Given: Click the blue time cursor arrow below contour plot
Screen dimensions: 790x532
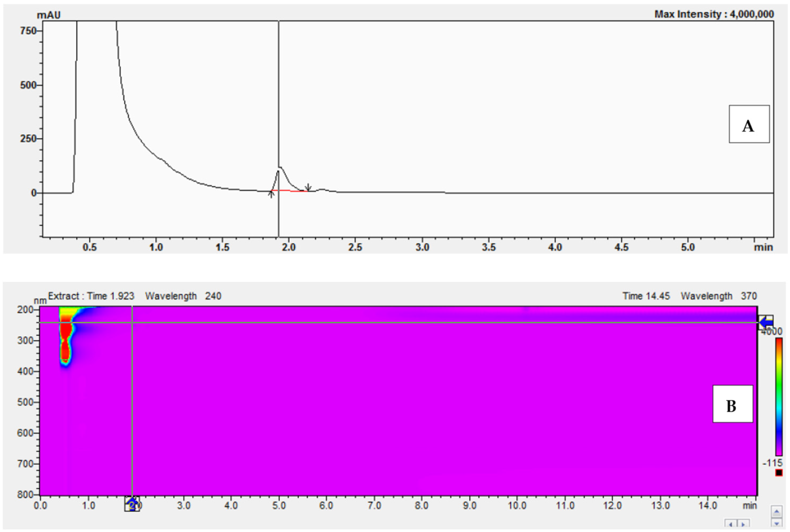Looking at the screenshot, I should coord(132,503).
